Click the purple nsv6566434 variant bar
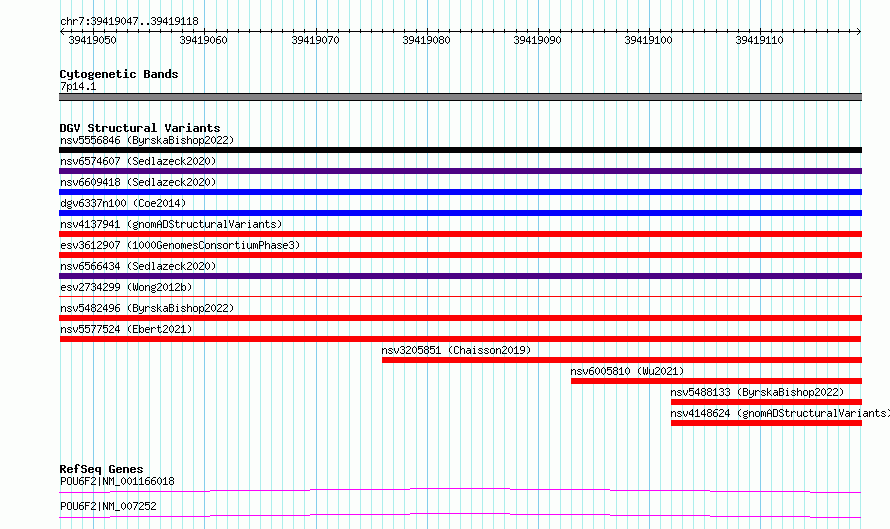Viewport: 890px width, 529px height. (460, 276)
